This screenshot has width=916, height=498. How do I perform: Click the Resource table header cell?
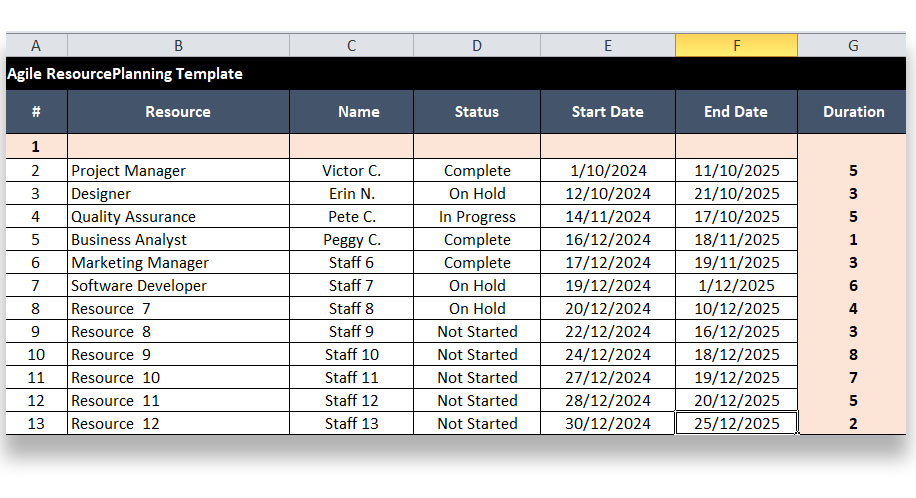178,112
